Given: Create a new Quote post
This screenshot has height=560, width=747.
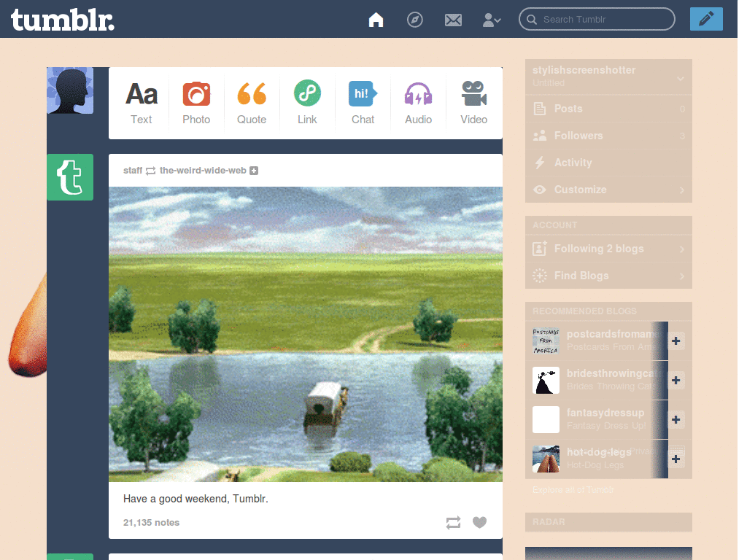Looking at the screenshot, I should point(252,103).
